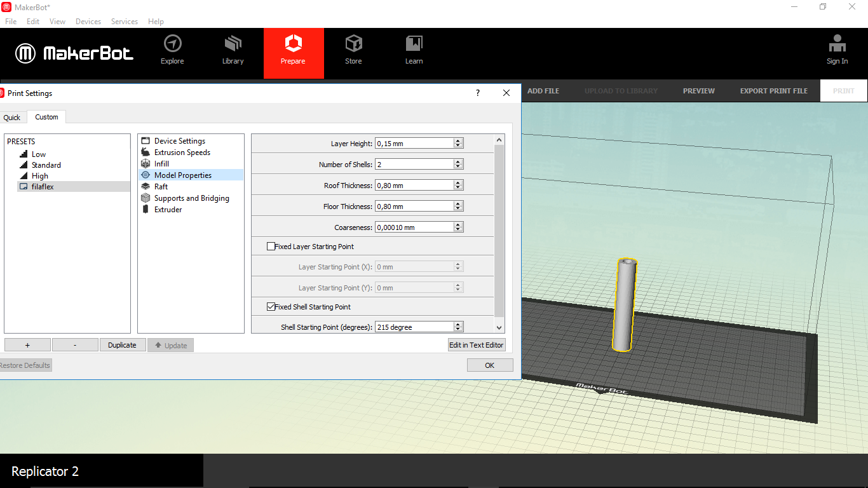The width and height of the screenshot is (868, 488).
Task: Open the Edit menu
Action: (x=33, y=22)
